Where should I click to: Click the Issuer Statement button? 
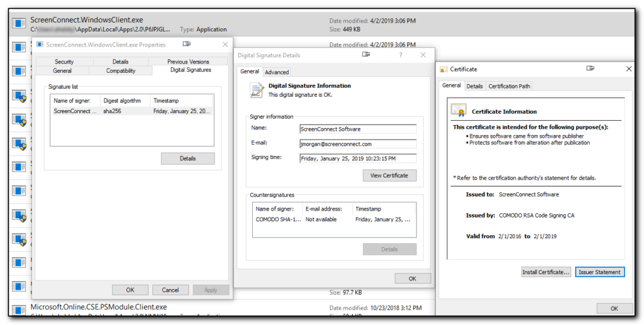point(599,272)
